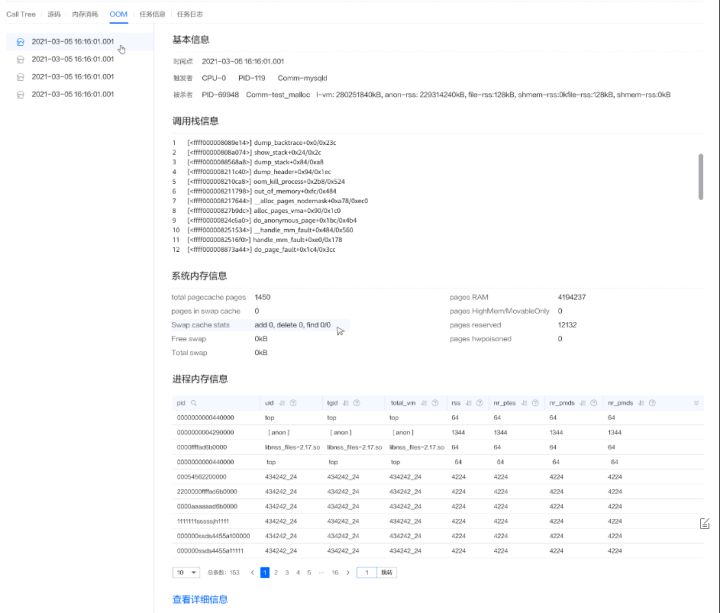The image size is (720, 613).
Task: Click pid cell 0000aaaaaad6b0000
Action: (207, 506)
